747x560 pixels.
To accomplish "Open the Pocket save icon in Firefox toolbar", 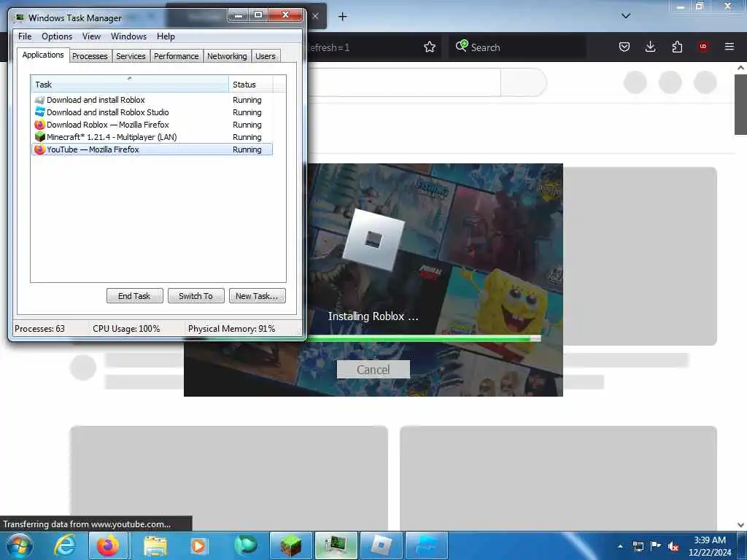I will (624, 47).
